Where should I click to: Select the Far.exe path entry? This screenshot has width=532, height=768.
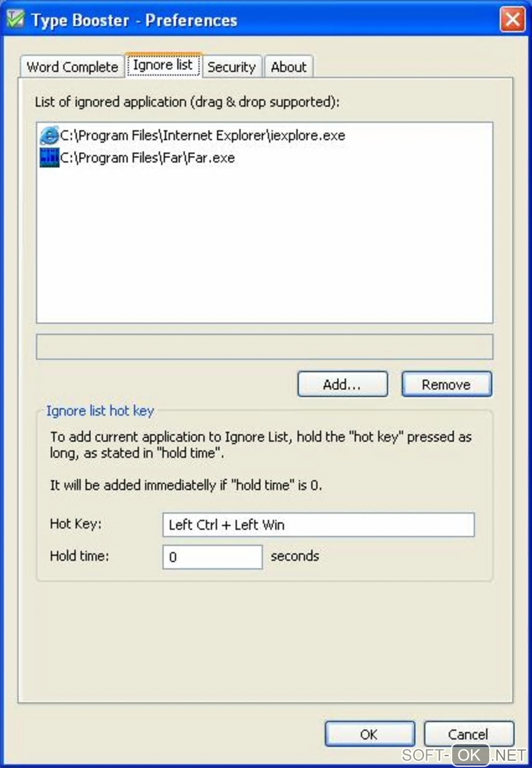coord(148,158)
